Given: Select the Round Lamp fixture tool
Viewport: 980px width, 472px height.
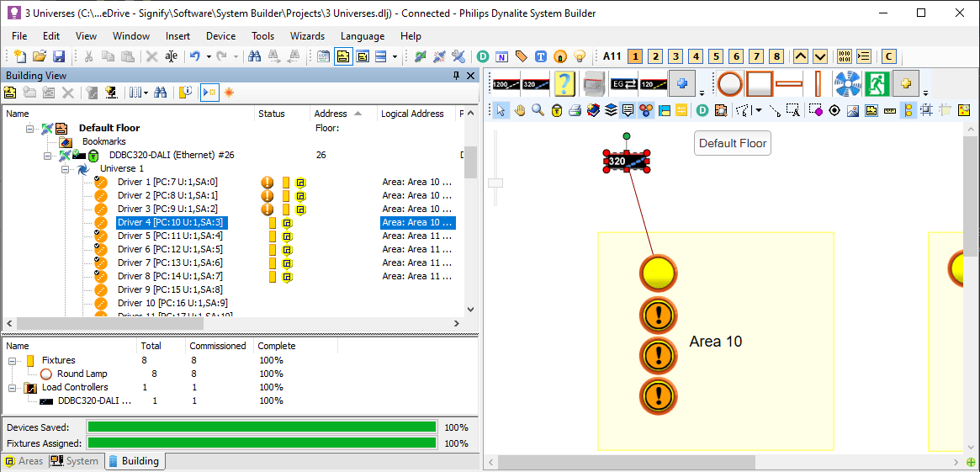Looking at the screenshot, I should (x=728, y=84).
